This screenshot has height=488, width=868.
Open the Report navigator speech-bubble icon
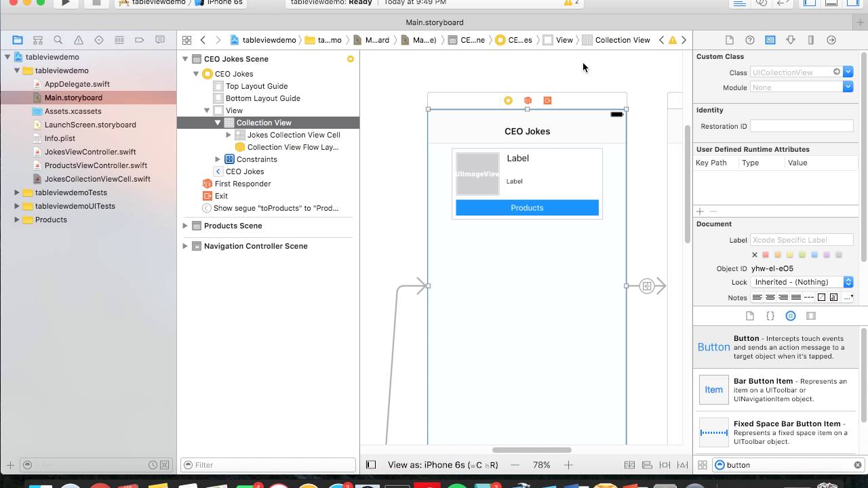[x=160, y=40]
